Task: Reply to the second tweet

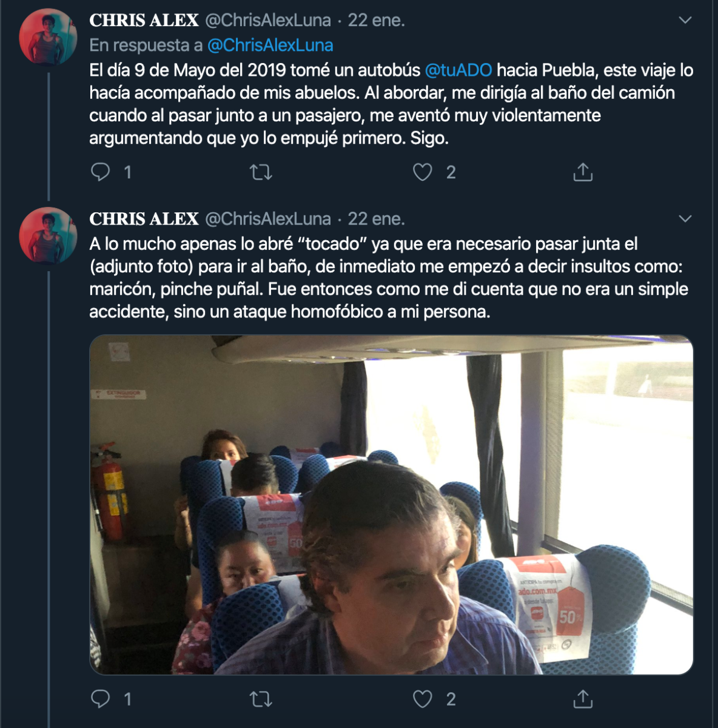Action: (100, 699)
